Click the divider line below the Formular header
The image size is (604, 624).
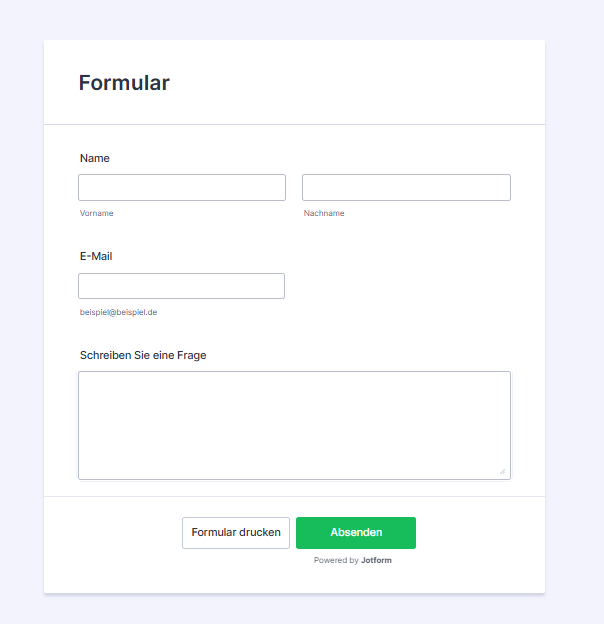(x=294, y=124)
